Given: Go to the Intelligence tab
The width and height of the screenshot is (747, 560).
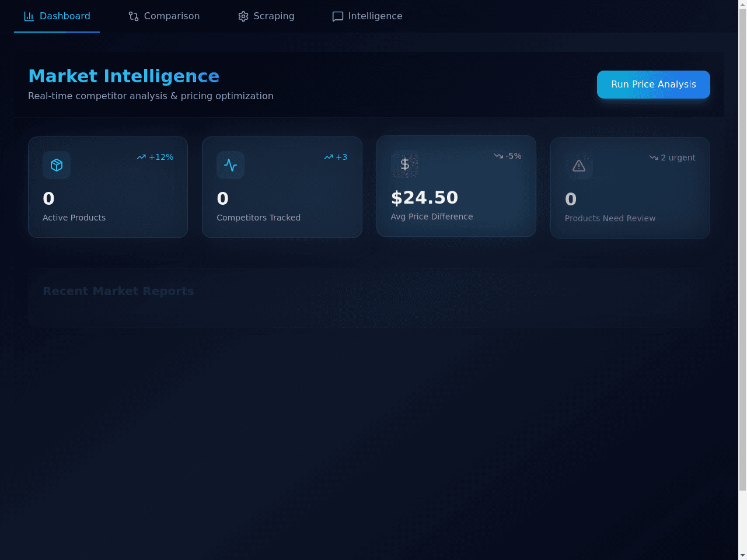Looking at the screenshot, I should pyautogui.click(x=367, y=16).
